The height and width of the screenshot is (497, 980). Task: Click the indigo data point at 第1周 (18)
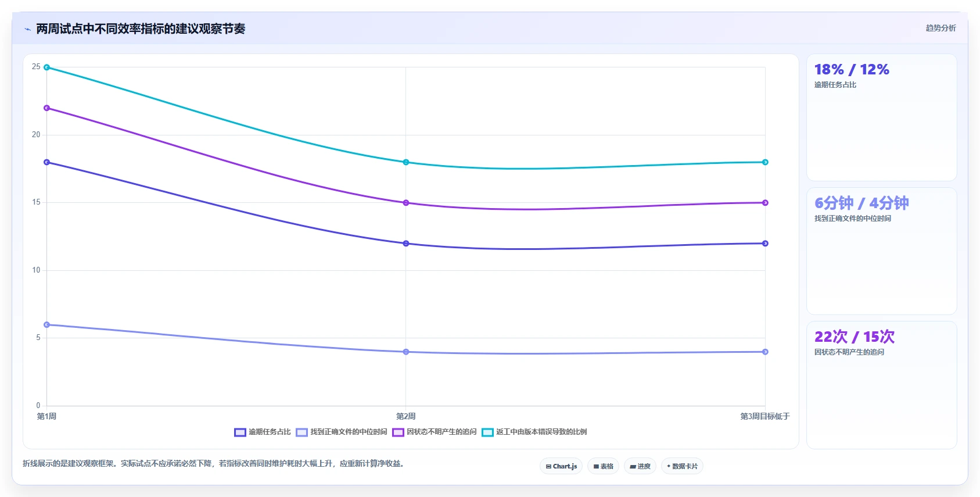(47, 162)
